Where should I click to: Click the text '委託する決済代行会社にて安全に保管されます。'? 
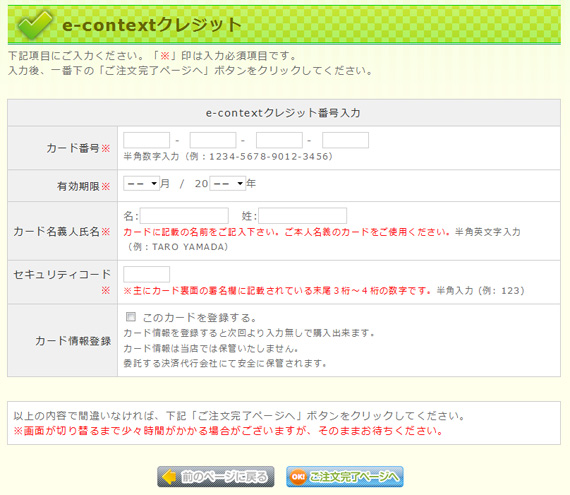pos(225,363)
